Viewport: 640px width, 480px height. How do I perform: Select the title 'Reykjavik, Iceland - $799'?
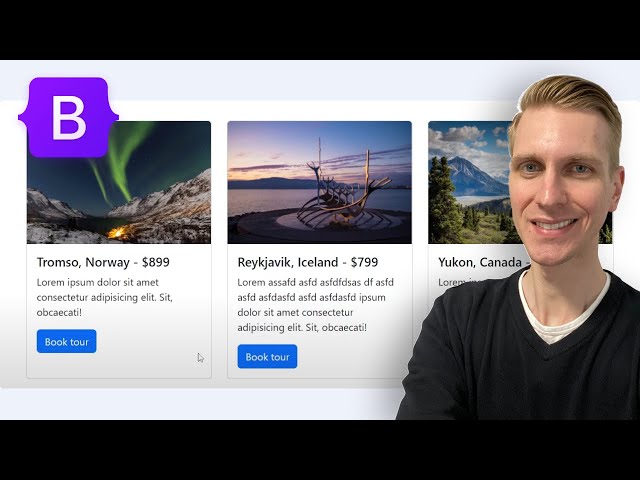[308, 262]
